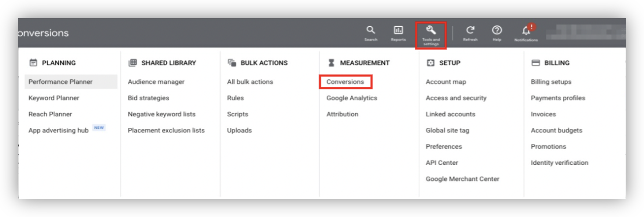644x217 pixels.
Task: Click the Refresh icon
Action: click(470, 30)
